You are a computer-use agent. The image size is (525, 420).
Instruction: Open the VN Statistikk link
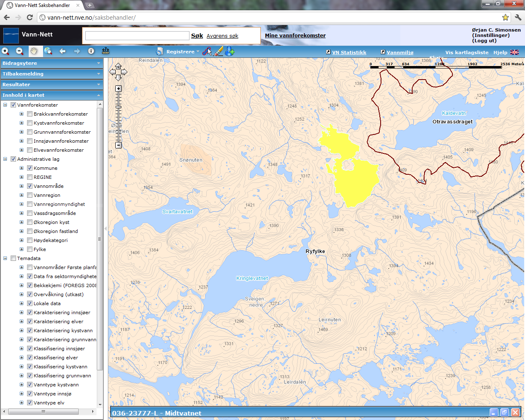pos(349,52)
